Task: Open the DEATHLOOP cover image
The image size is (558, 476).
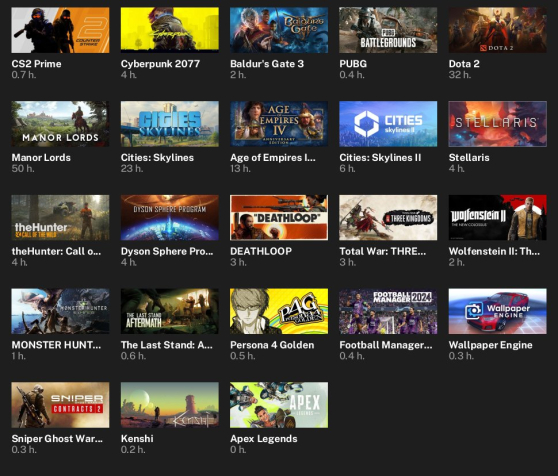Action: pyautogui.click(x=279, y=217)
